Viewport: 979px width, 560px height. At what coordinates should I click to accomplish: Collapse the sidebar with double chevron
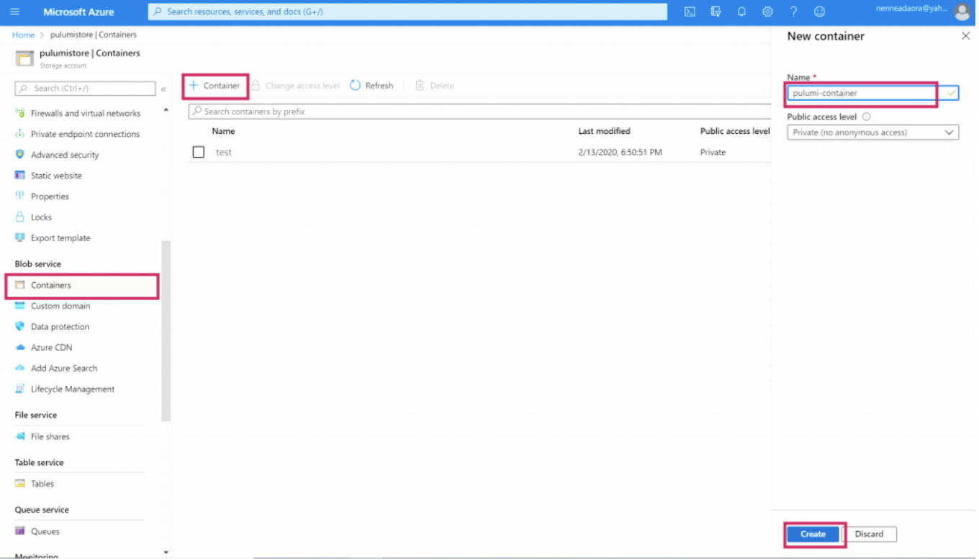pos(164,89)
